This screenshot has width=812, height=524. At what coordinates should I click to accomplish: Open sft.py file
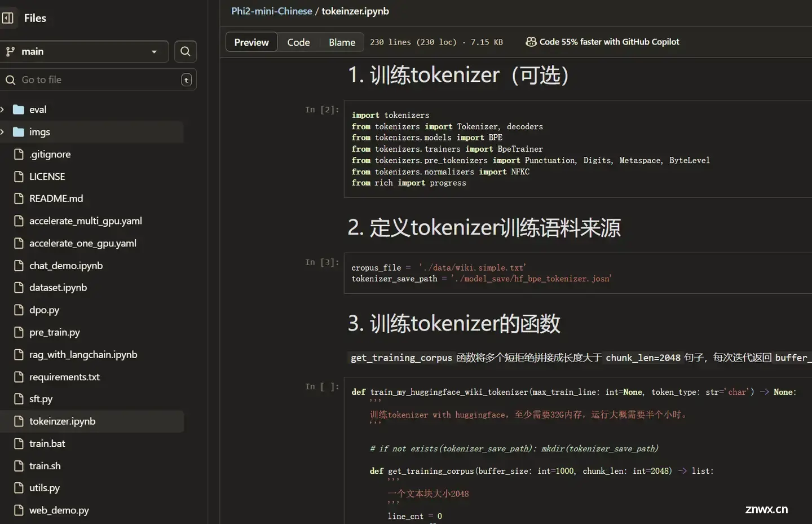[x=41, y=399]
